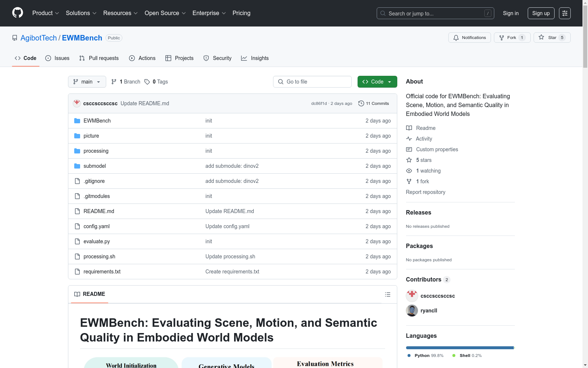Click the repository icon beside AgibotTech
Image resolution: width=588 pixels, height=368 pixels.
[15, 38]
